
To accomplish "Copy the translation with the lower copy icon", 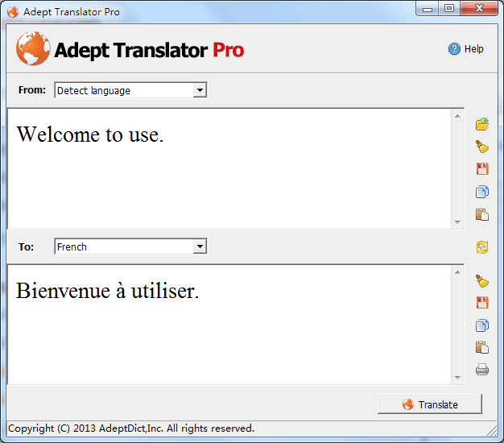I will pyautogui.click(x=482, y=325).
